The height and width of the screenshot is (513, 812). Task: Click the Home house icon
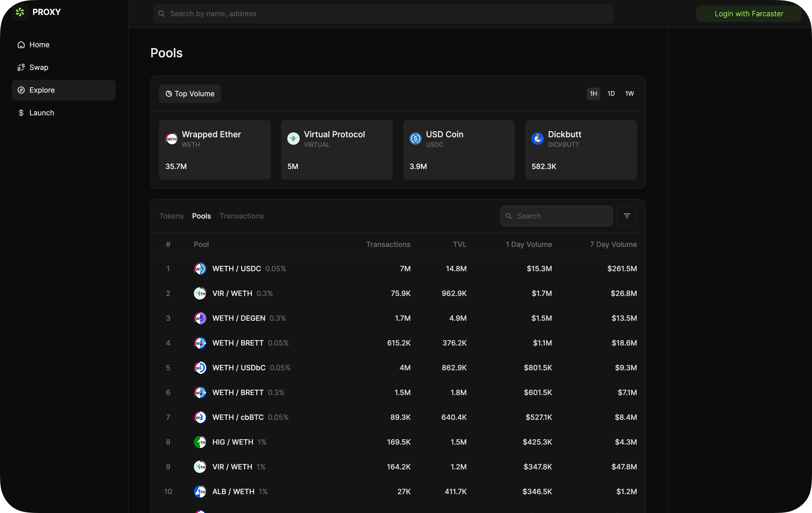[21, 44]
